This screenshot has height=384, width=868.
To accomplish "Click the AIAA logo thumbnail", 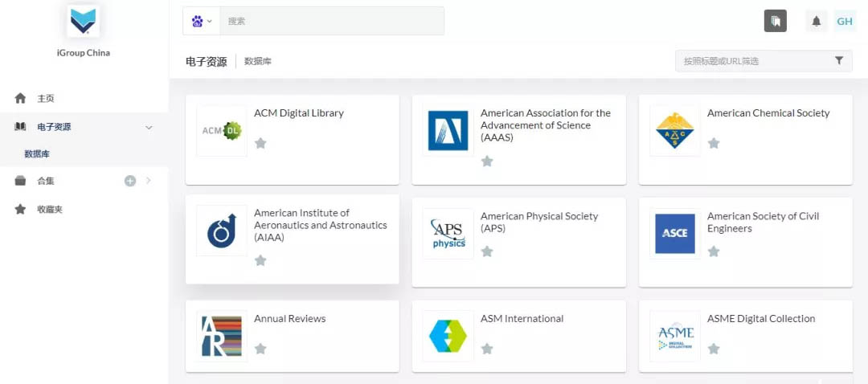I will pos(222,231).
